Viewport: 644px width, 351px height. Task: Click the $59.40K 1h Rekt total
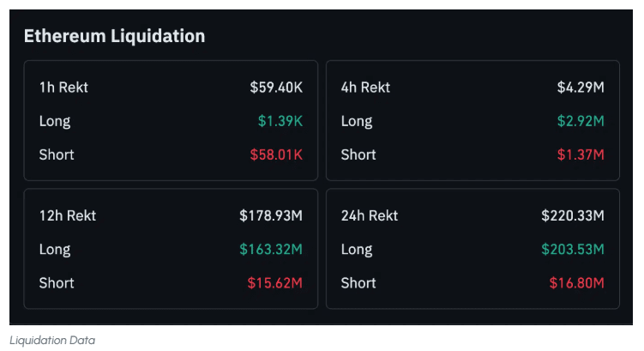click(x=276, y=87)
